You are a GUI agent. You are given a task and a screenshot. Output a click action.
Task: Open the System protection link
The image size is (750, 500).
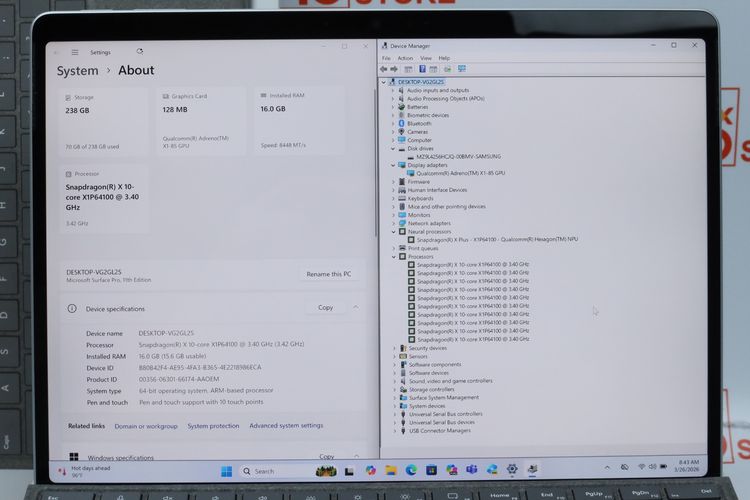click(213, 426)
